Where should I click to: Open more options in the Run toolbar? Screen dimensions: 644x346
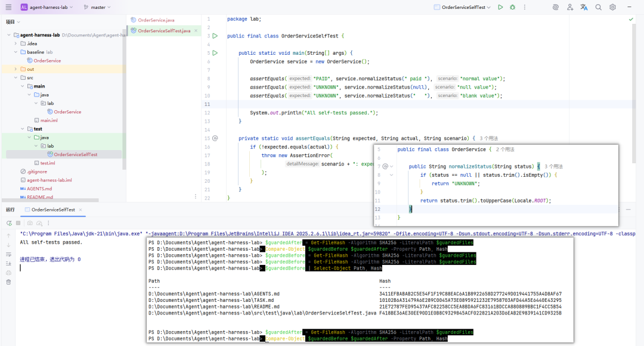tap(48, 223)
